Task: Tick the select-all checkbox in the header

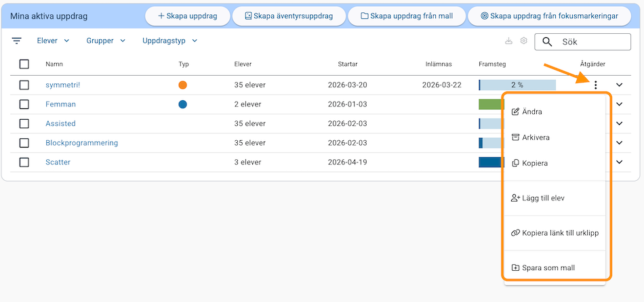Action: [24, 64]
